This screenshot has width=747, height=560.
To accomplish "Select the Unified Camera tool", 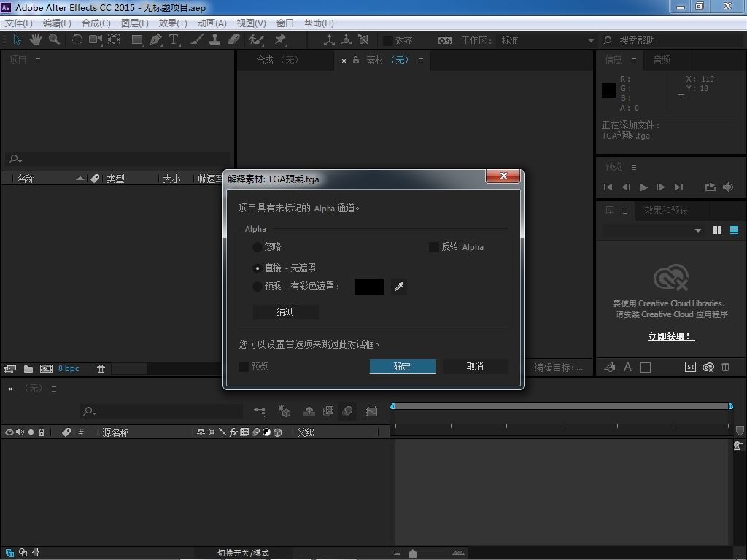I will [x=96, y=39].
